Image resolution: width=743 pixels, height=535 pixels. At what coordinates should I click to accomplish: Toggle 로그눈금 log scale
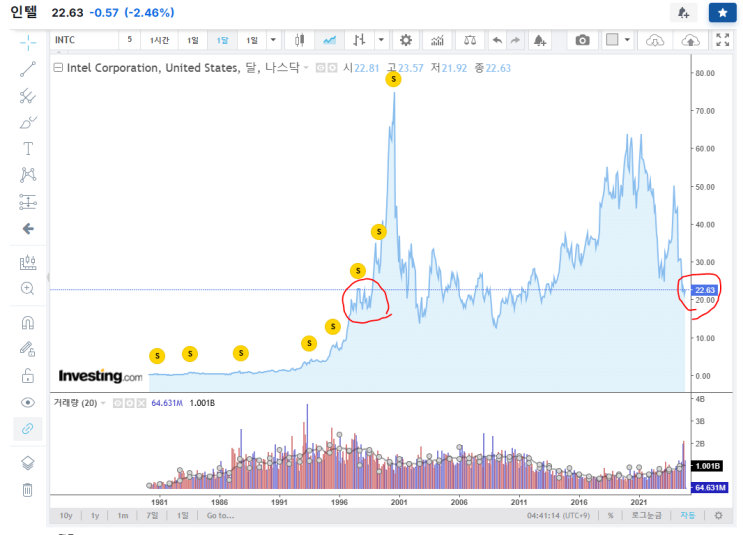(x=646, y=515)
